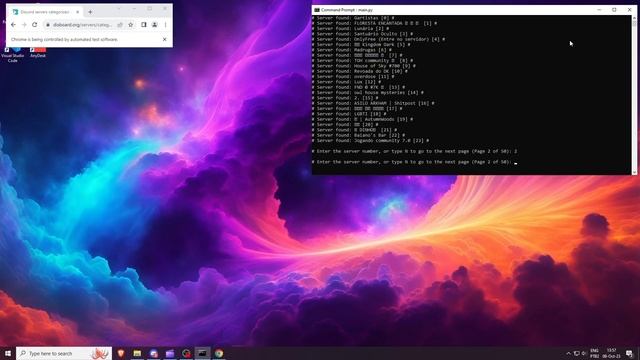
Task: Open Chrome three-dot menu
Action: tap(165, 25)
